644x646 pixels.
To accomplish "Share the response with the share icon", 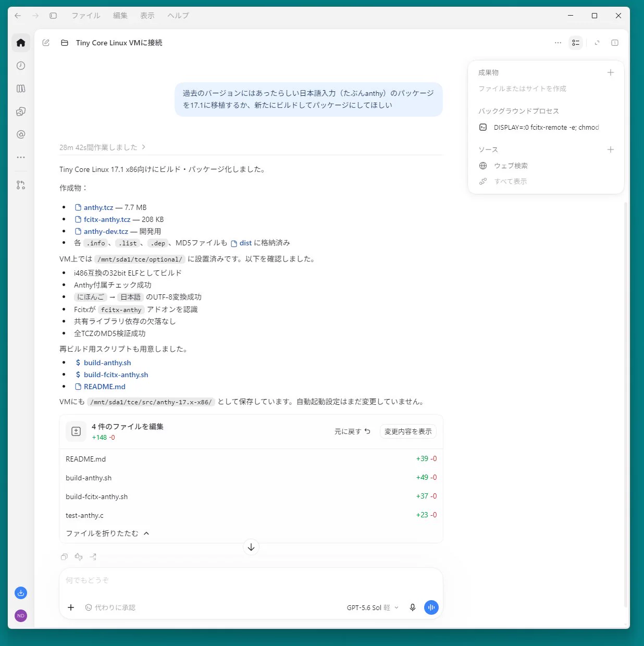I will tap(93, 557).
